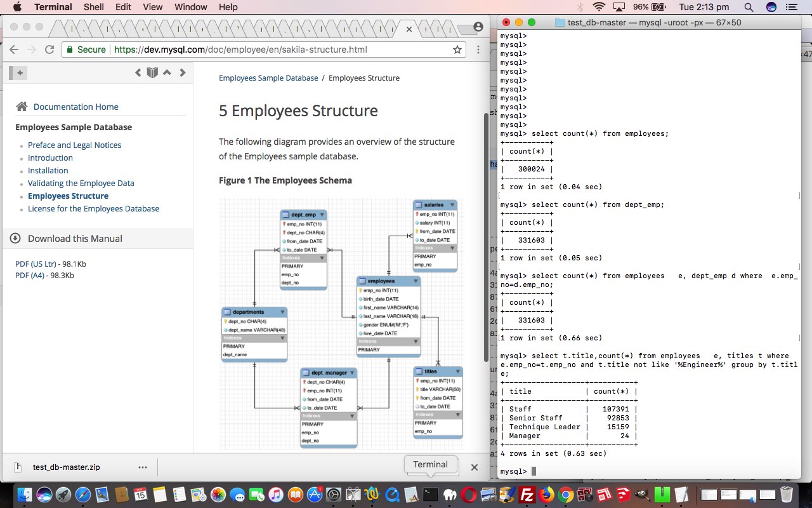812x508 pixels.
Task: Open FileZilla from the Dock
Action: point(527,495)
